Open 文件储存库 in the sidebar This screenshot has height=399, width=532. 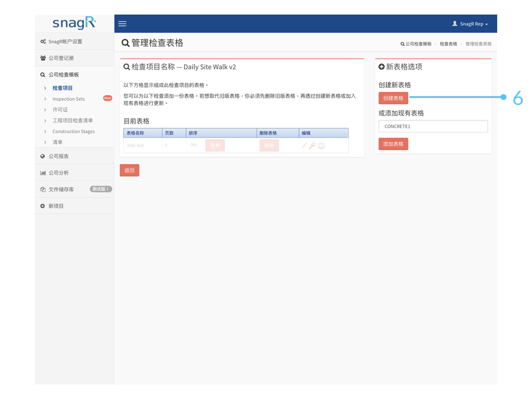pos(74,189)
